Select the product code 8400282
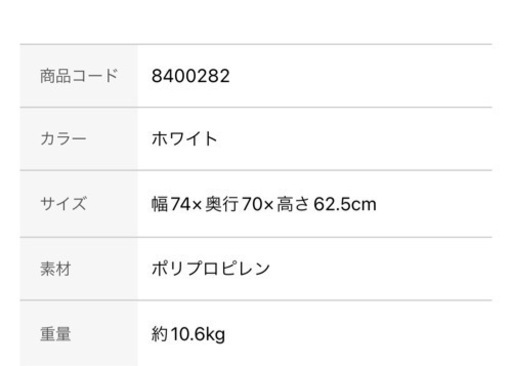The height and width of the screenshot is (366, 512). point(190,76)
